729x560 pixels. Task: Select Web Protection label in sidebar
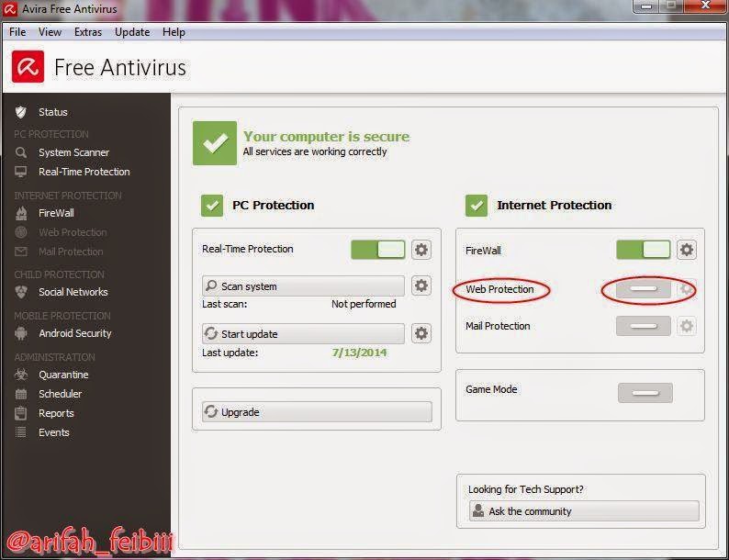(x=73, y=232)
